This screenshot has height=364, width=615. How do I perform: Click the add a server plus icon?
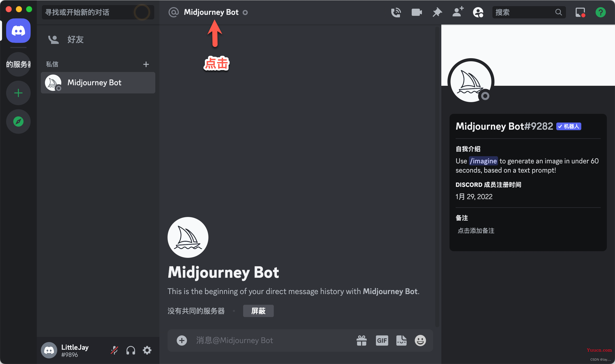click(18, 93)
